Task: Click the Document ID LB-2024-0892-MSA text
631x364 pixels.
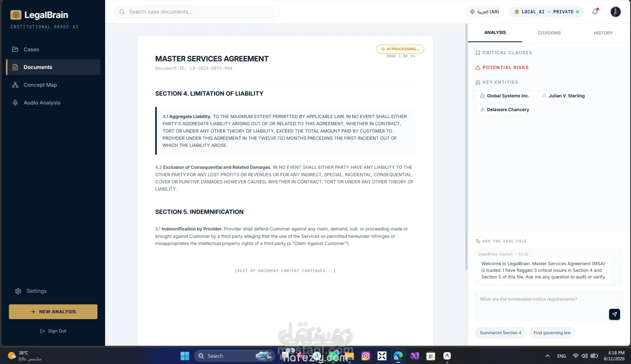Action: point(194,68)
